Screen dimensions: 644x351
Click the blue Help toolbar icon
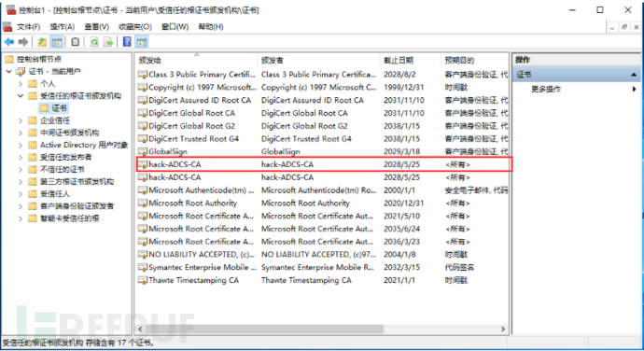pos(127,41)
